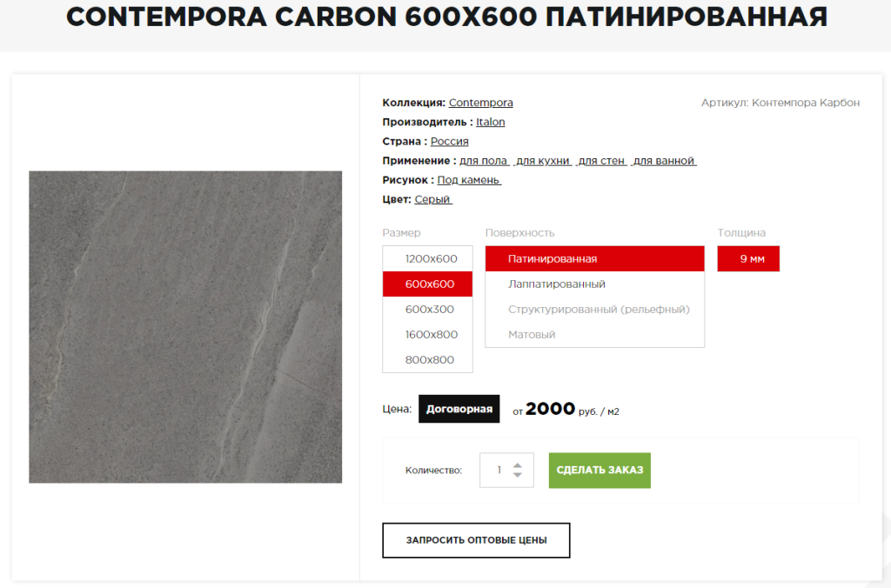Image resolution: width=891 pixels, height=588 pixels.
Task: Follow the Italon manufacturer link
Action: 491,122
